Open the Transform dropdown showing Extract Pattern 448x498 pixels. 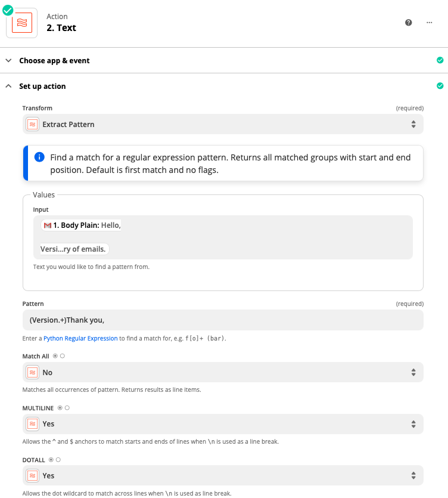pyautogui.click(x=223, y=124)
